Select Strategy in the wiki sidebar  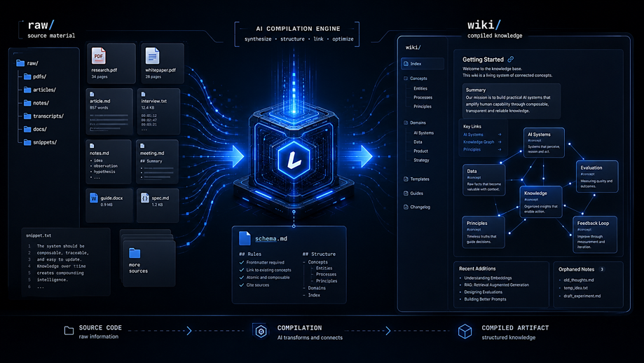421,160
